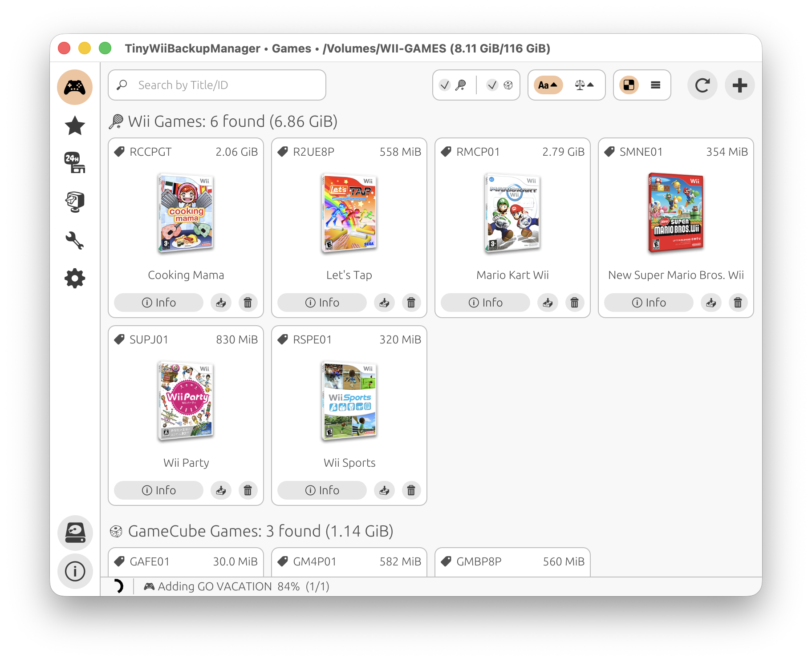The image size is (812, 662).
Task: Click the Wii Party cover art
Action: [x=186, y=401]
